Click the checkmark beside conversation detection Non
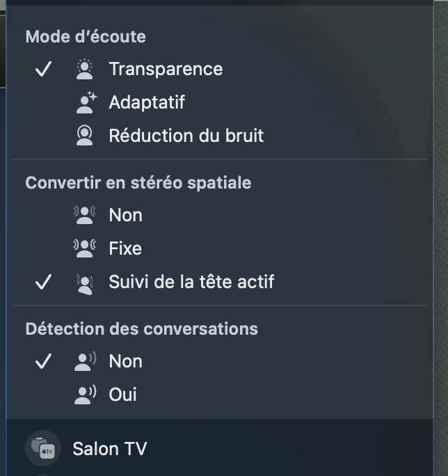The image size is (448, 476). pos(43,362)
